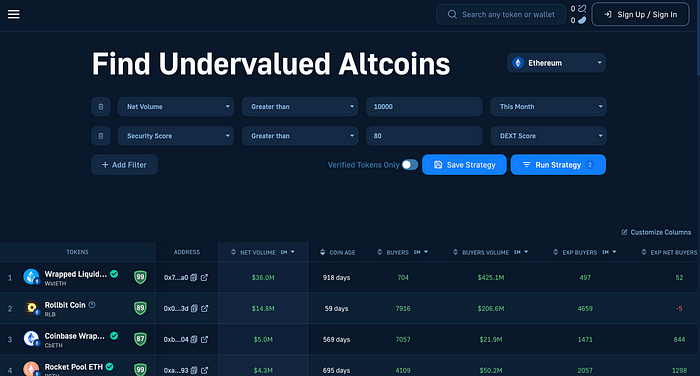Sort by Coin Age column
Image resolution: width=700 pixels, height=376 pixels.
(323, 252)
